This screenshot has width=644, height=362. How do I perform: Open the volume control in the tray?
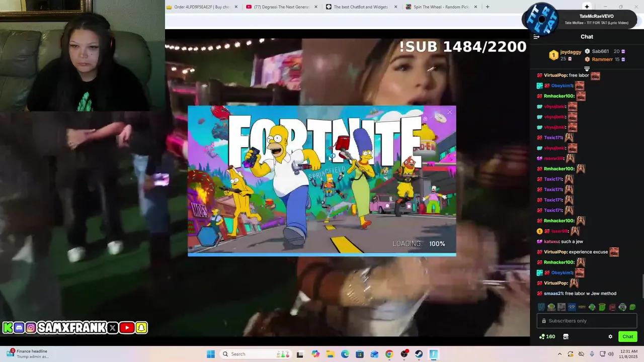pyautogui.click(x=611, y=354)
